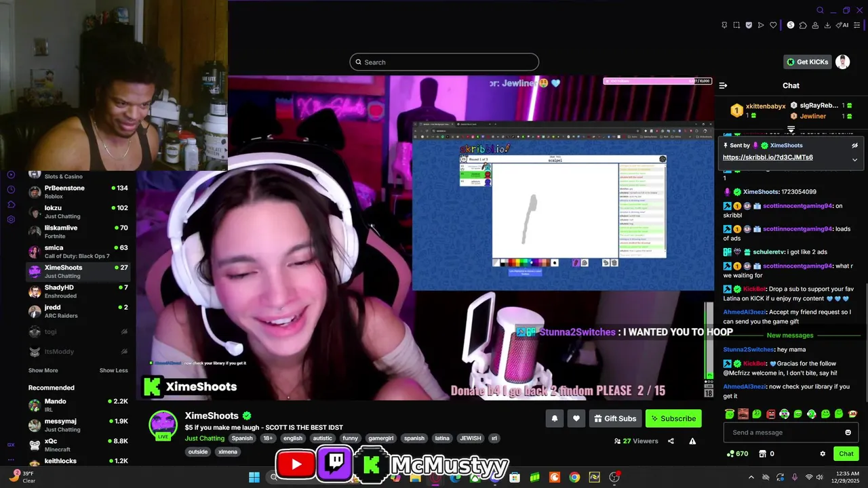Select the latina tag
The width and height of the screenshot is (868, 488).
click(x=442, y=439)
